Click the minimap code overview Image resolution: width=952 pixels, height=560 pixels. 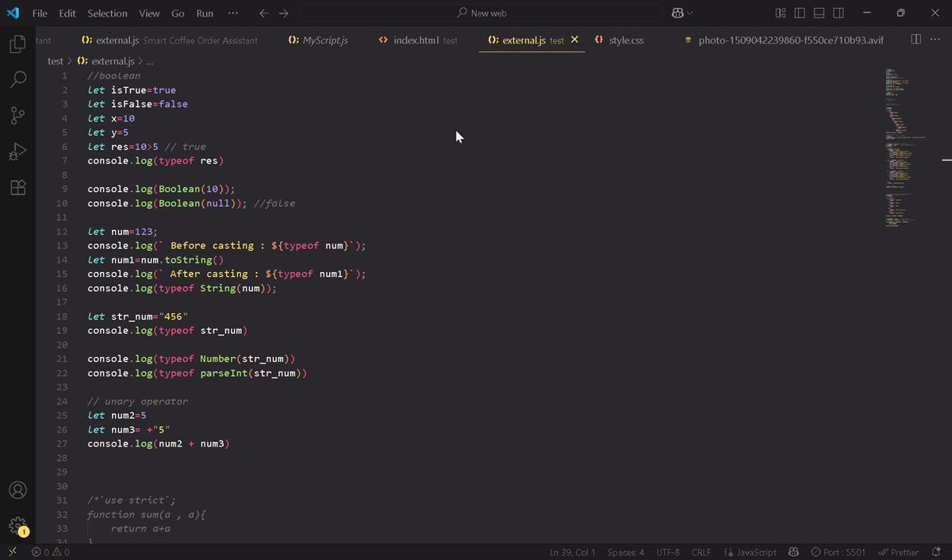(x=904, y=147)
